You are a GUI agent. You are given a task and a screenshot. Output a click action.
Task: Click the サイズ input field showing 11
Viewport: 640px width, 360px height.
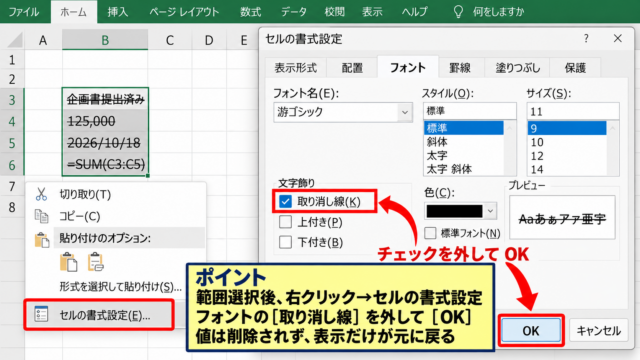(573, 111)
